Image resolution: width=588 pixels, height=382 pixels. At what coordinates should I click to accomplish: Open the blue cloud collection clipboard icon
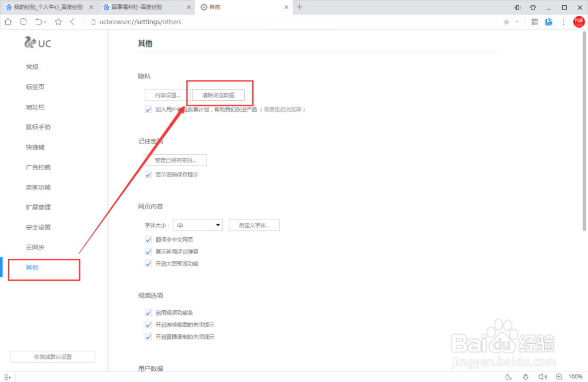(x=549, y=22)
